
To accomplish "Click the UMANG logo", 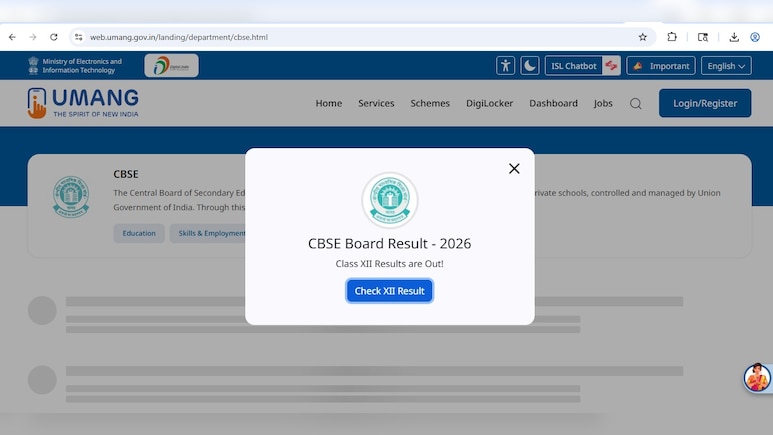I will tap(83, 103).
